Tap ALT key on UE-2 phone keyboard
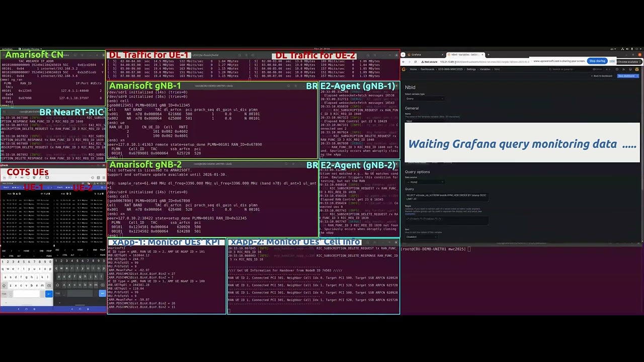This screenshot has height=362, width=644. pos(72,255)
